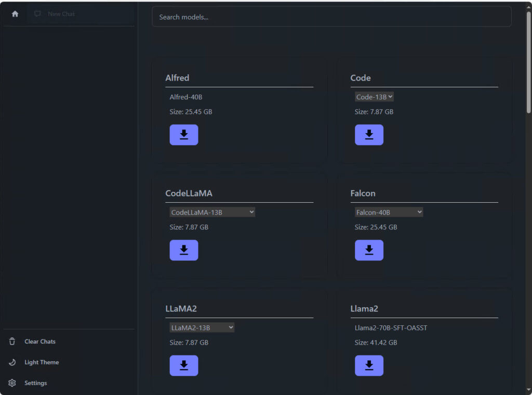
Task: Download the LLaMA2-13B model
Action: point(184,365)
